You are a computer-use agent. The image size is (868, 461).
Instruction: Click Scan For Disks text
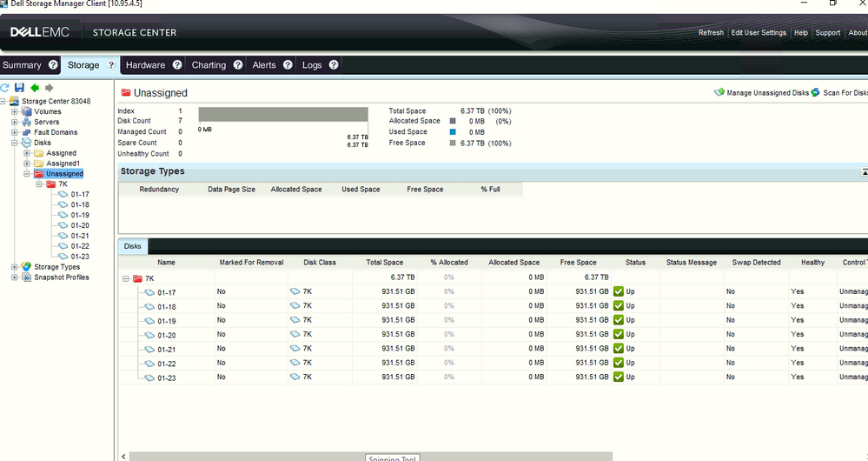pyautogui.click(x=845, y=93)
